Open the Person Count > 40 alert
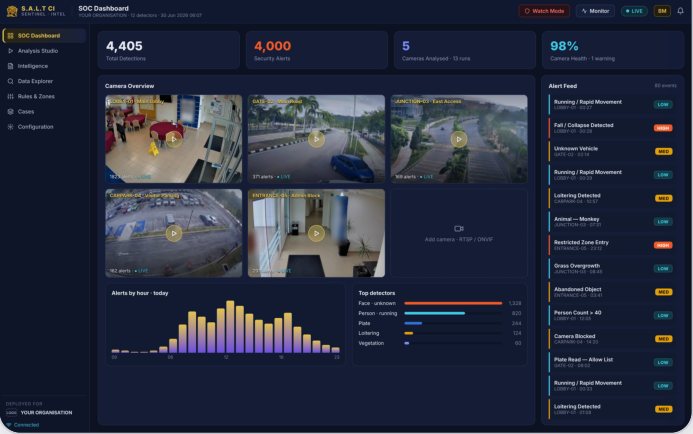Viewport: 693px width, 434px height. coord(612,316)
